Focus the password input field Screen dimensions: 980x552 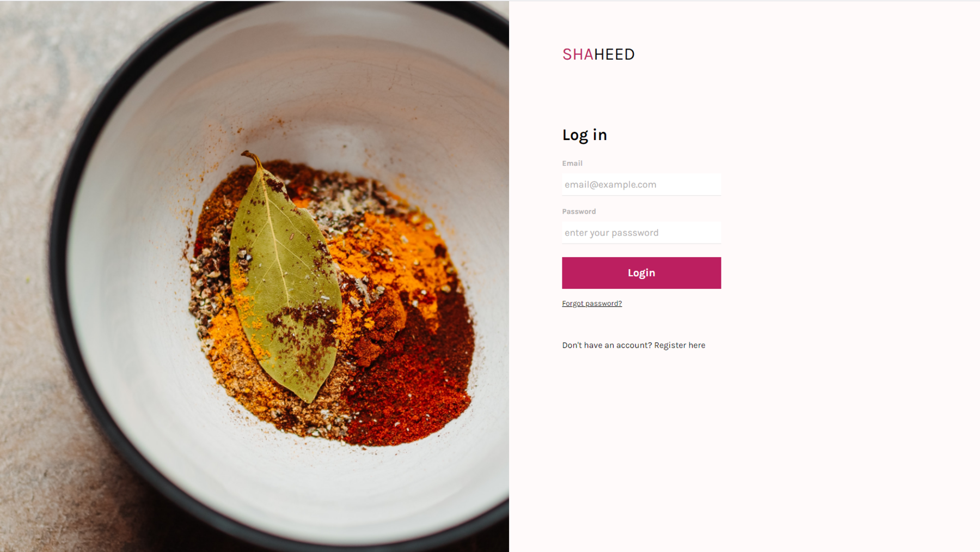(641, 233)
